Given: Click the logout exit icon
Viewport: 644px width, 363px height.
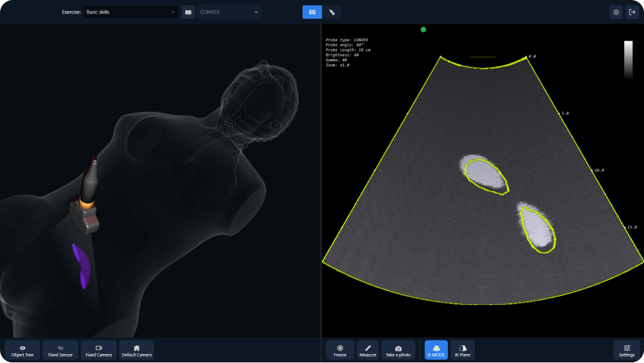Looking at the screenshot, I should [632, 12].
